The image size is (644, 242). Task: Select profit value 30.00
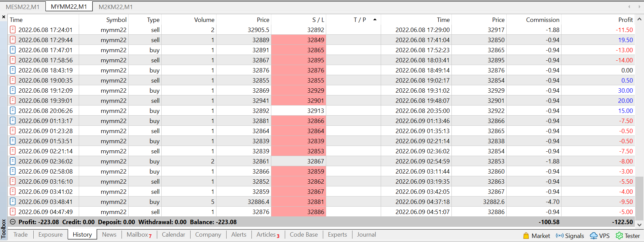pos(625,90)
